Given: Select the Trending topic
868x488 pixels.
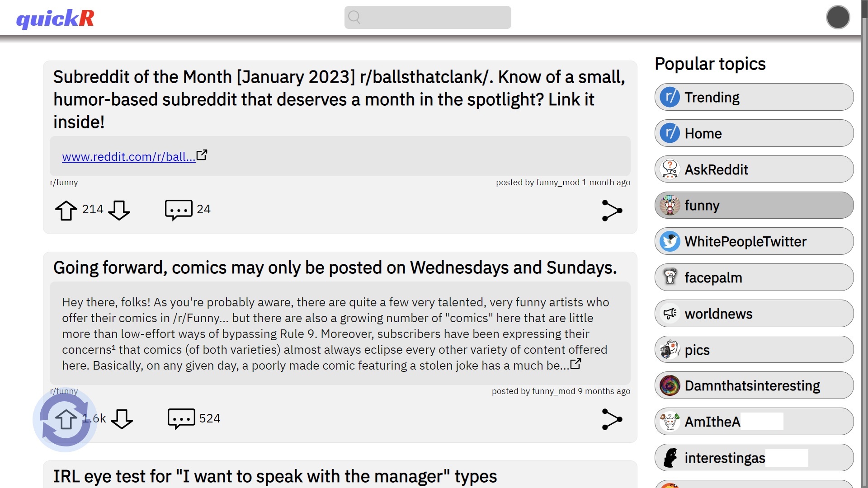Looking at the screenshot, I should (x=754, y=97).
